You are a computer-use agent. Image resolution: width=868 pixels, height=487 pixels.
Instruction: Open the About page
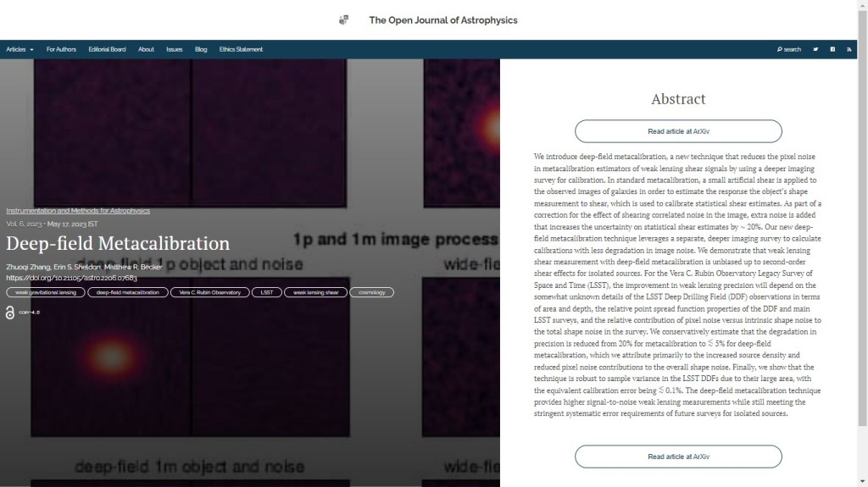point(146,49)
